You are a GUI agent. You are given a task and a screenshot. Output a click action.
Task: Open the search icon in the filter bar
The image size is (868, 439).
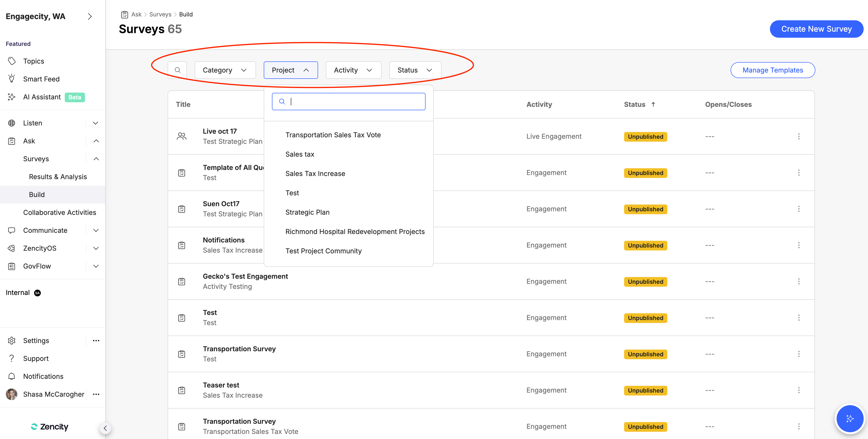pyautogui.click(x=178, y=70)
